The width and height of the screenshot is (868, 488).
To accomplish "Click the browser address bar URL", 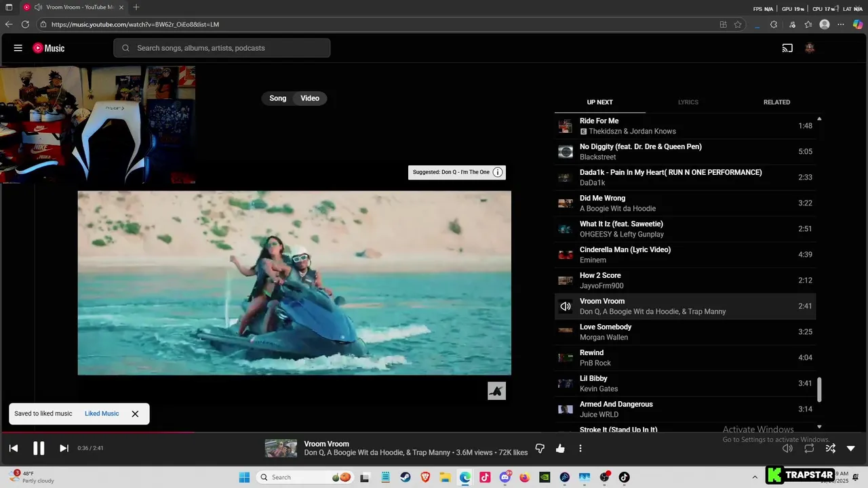I will pyautogui.click(x=135, y=24).
